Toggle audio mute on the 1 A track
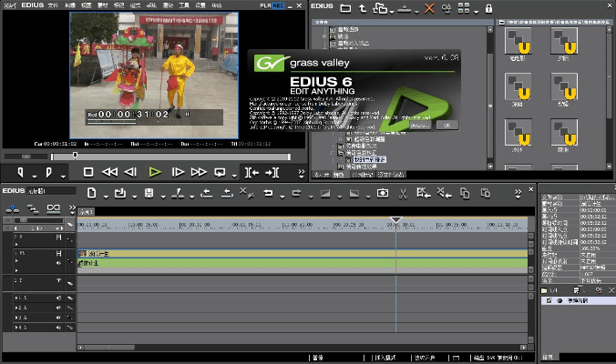The image size is (616, 364). 58,298
